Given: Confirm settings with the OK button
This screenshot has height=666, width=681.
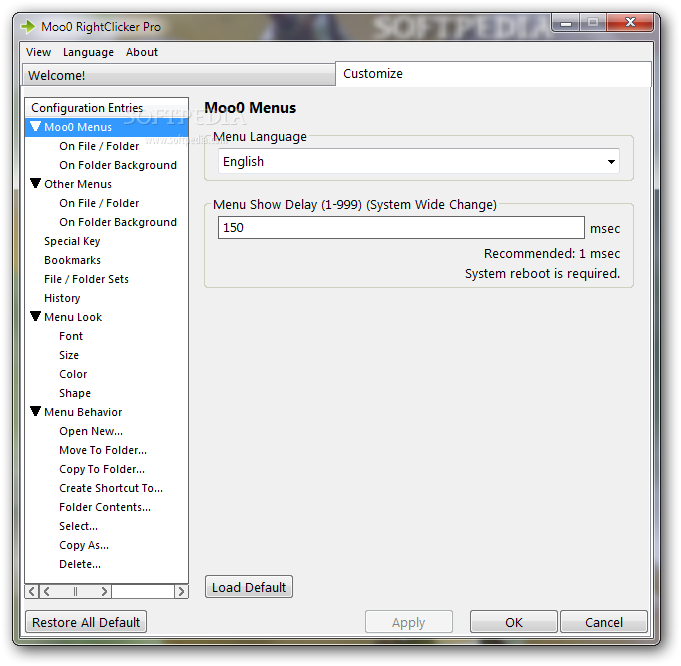Looking at the screenshot, I should tap(514, 622).
